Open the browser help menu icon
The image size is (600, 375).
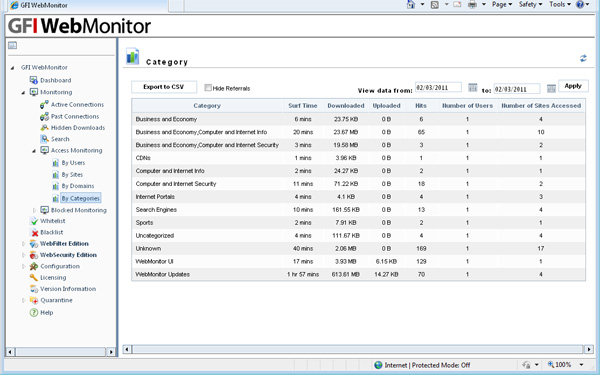(582, 4)
